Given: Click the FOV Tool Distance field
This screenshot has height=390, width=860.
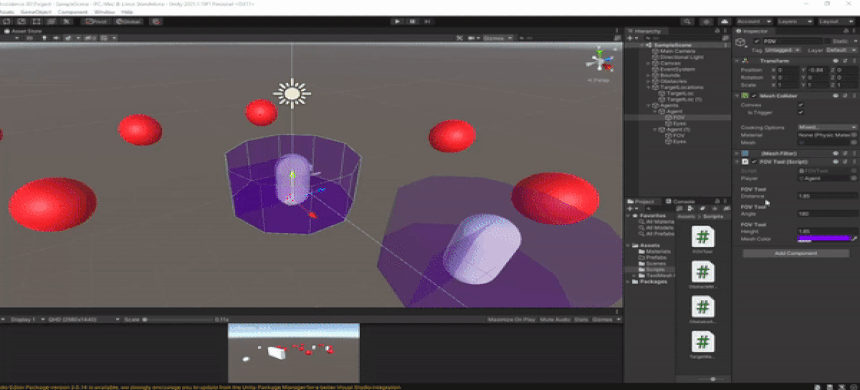Looking at the screenshot, I should pyautogui.click(x=827, y=196).
